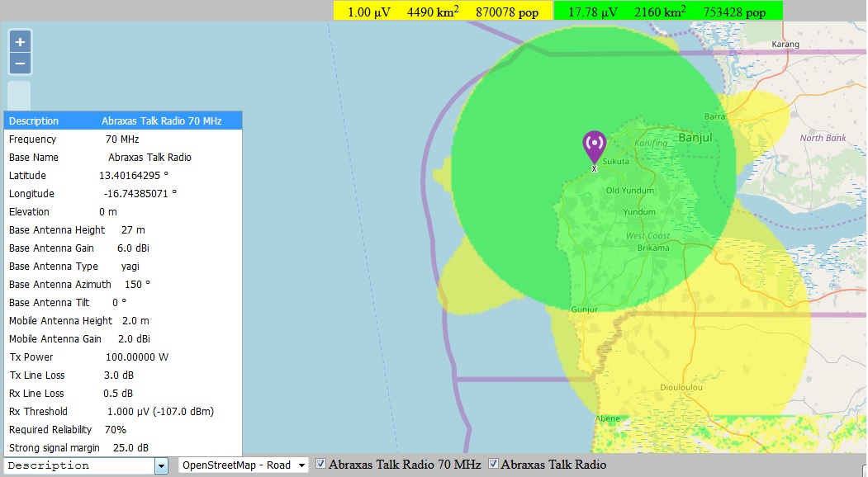Select Strong signal margin list item
This screenshot has width=868, height=477.
tap(122, 448)
